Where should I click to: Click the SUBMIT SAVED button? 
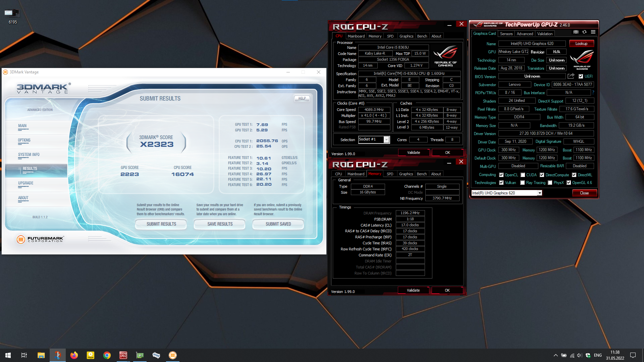(x=278, y=224)
